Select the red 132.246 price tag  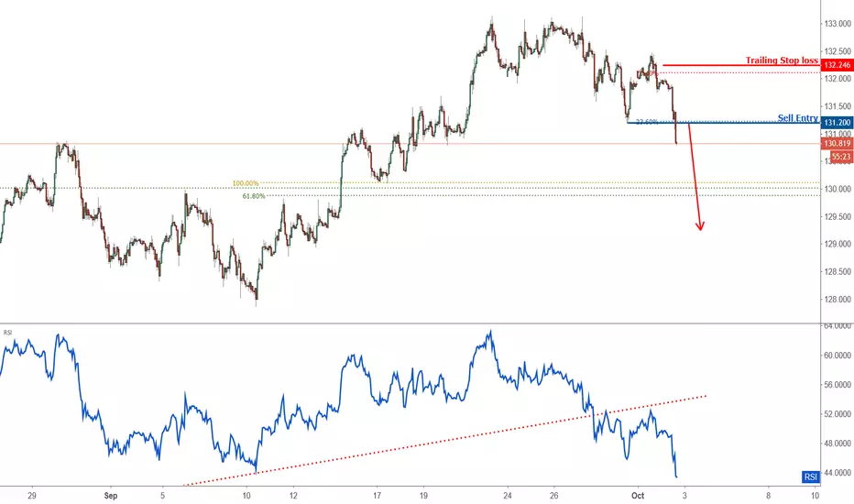[x=837, y=65]
